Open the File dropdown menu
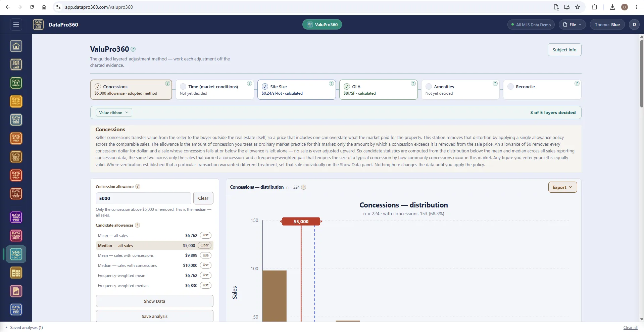The height and width of the screenshot is (332, 644). click(x=572, y=25)
